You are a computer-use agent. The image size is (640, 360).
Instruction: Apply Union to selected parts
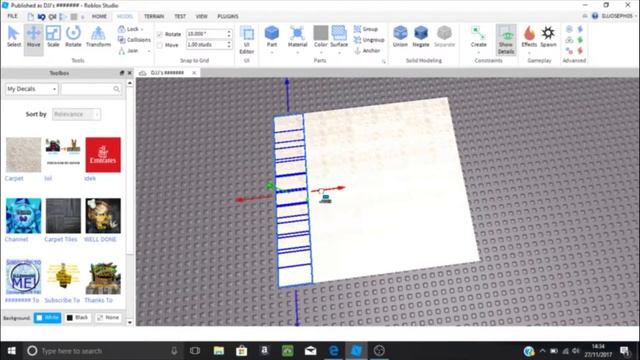point(400,37)
